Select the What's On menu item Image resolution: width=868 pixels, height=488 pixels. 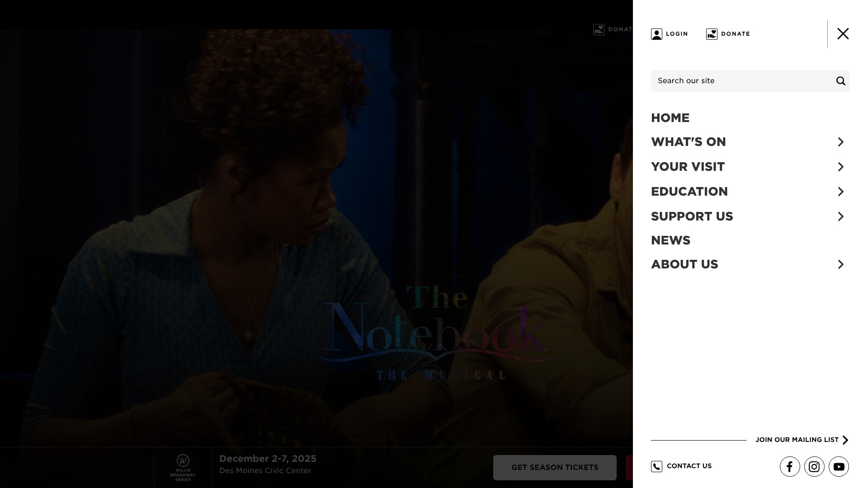[x=688, y=142]
